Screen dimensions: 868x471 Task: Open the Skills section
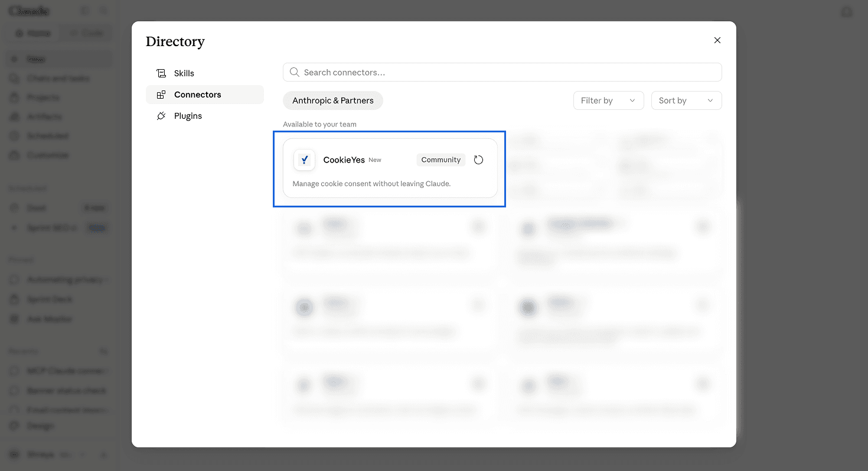[204, 73]
